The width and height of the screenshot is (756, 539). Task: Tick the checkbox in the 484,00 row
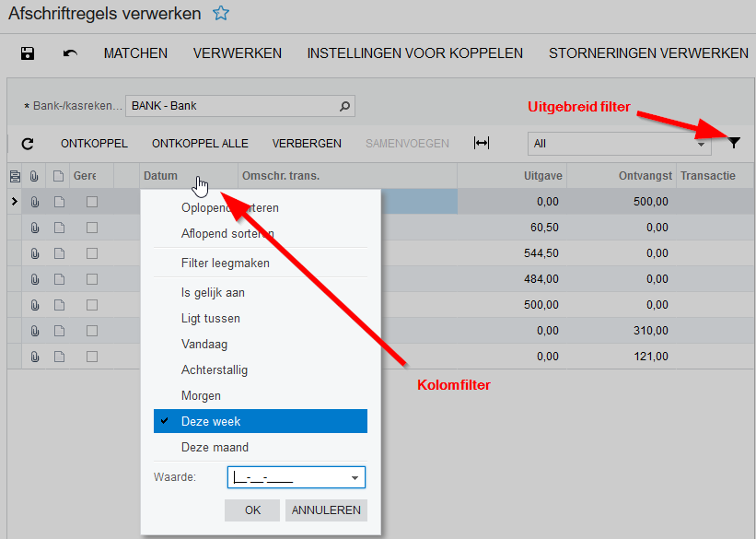pyautogui.click(x=91, y=279)
